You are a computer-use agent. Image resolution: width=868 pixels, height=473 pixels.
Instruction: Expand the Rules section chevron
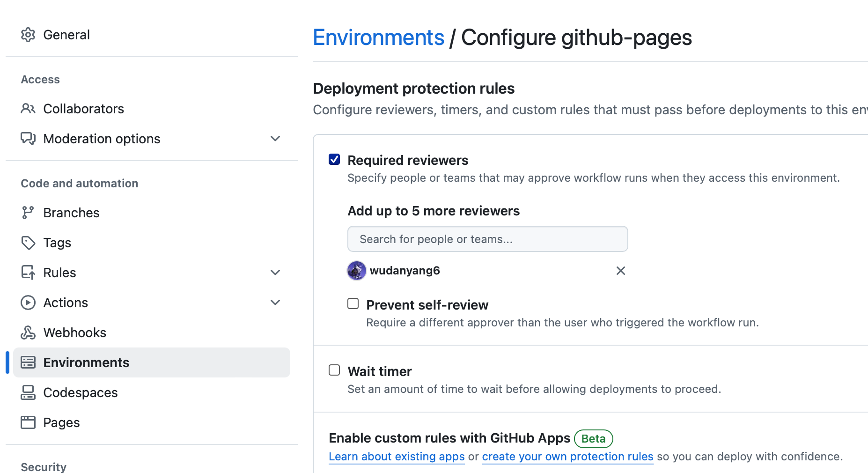click(x=275, y=273)
